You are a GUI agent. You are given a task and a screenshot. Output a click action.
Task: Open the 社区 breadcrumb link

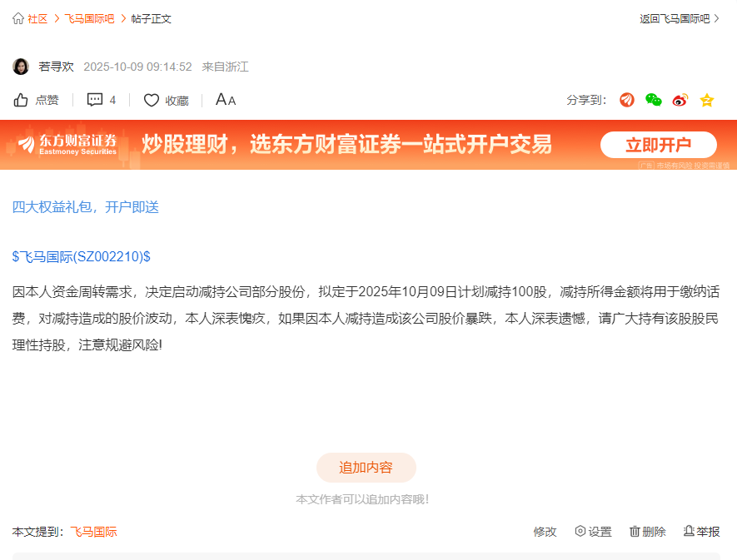tap(37, 19)
